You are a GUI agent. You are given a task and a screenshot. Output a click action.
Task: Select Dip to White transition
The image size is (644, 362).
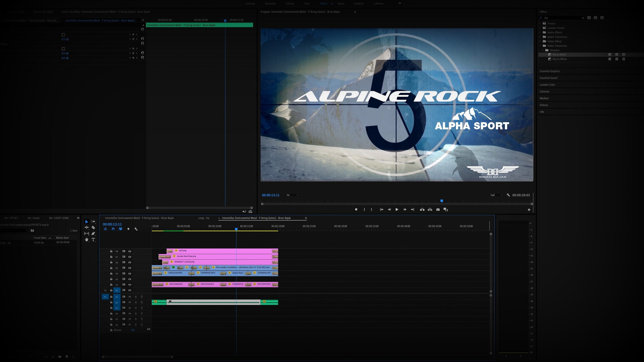[x=559, y=59]
